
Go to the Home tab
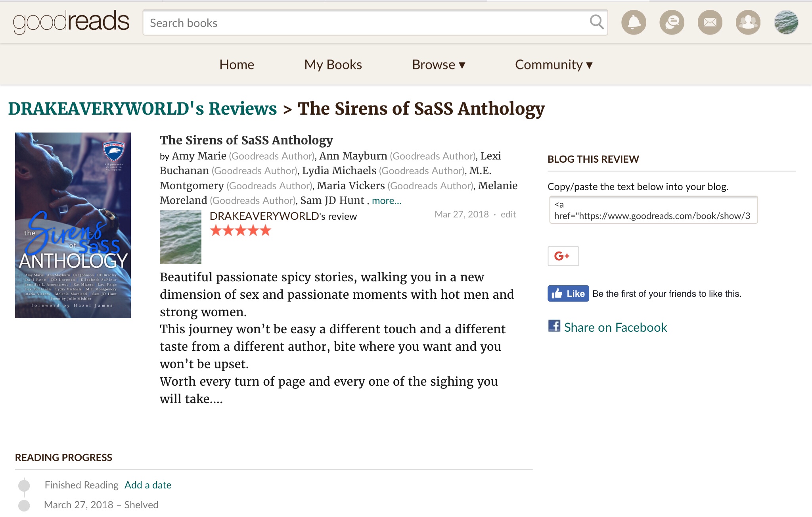click(237, 65)
